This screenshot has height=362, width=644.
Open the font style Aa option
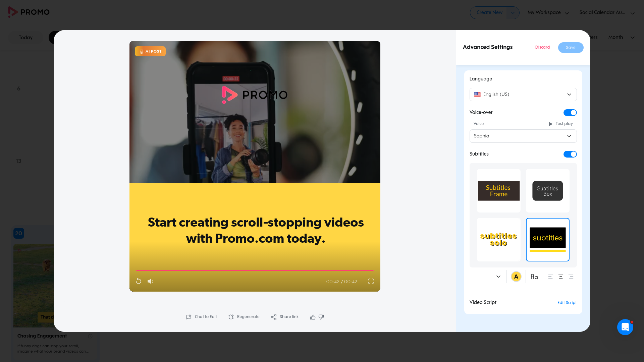(534, 277)
